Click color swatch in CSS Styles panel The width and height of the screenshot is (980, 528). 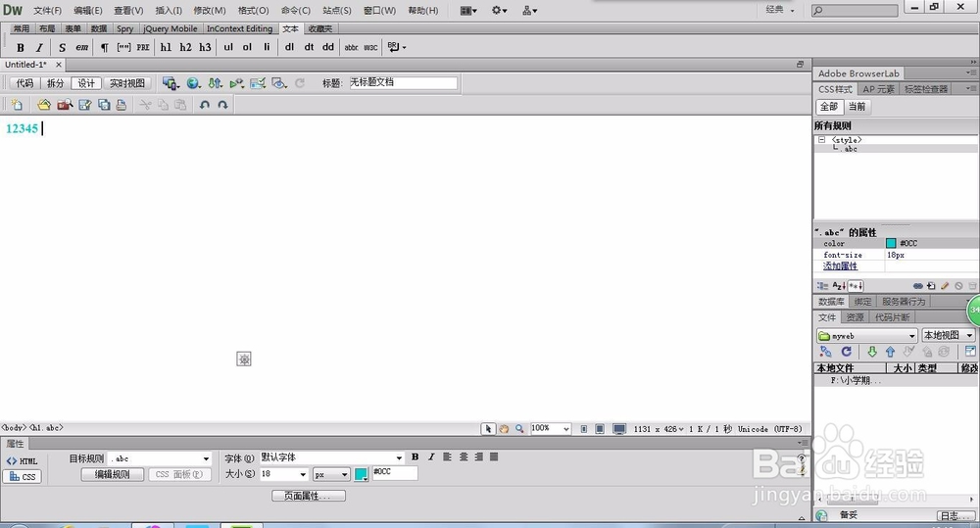[x=891, y=243]
